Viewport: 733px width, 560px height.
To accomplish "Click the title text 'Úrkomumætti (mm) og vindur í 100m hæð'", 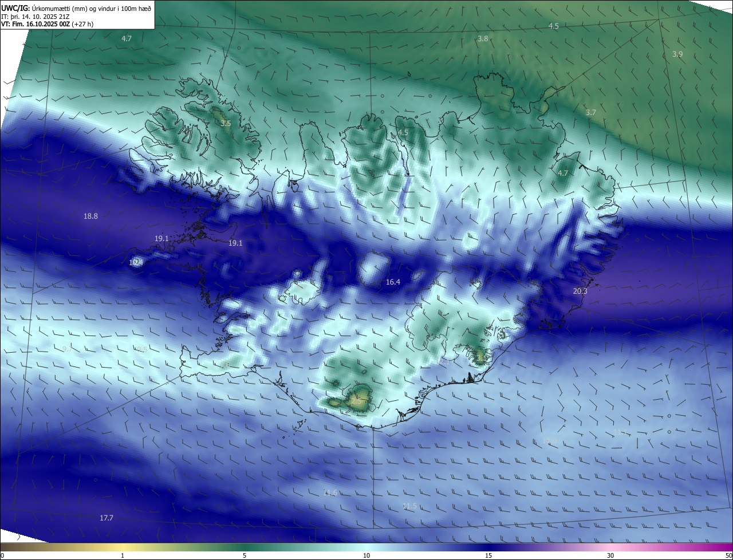I will click(90, 8).
